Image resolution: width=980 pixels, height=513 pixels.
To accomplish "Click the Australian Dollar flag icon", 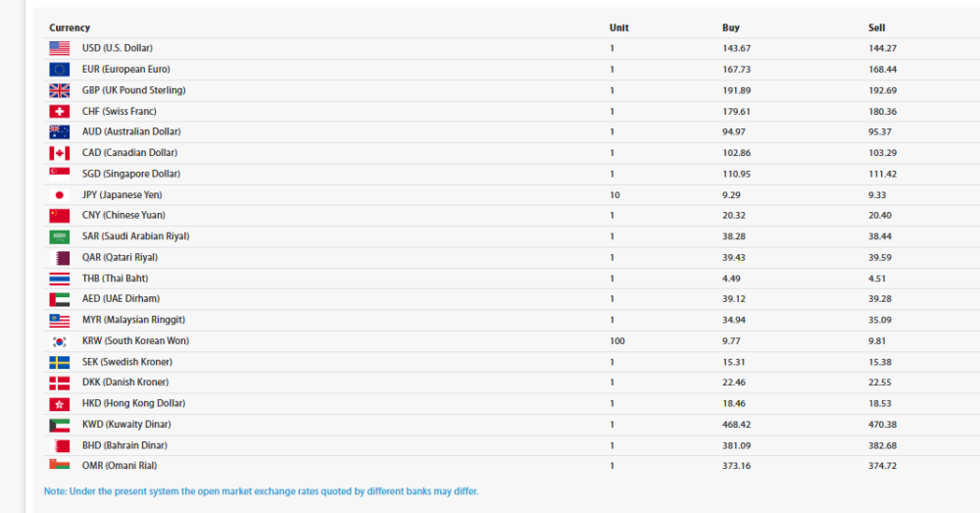I will point(59,132).
